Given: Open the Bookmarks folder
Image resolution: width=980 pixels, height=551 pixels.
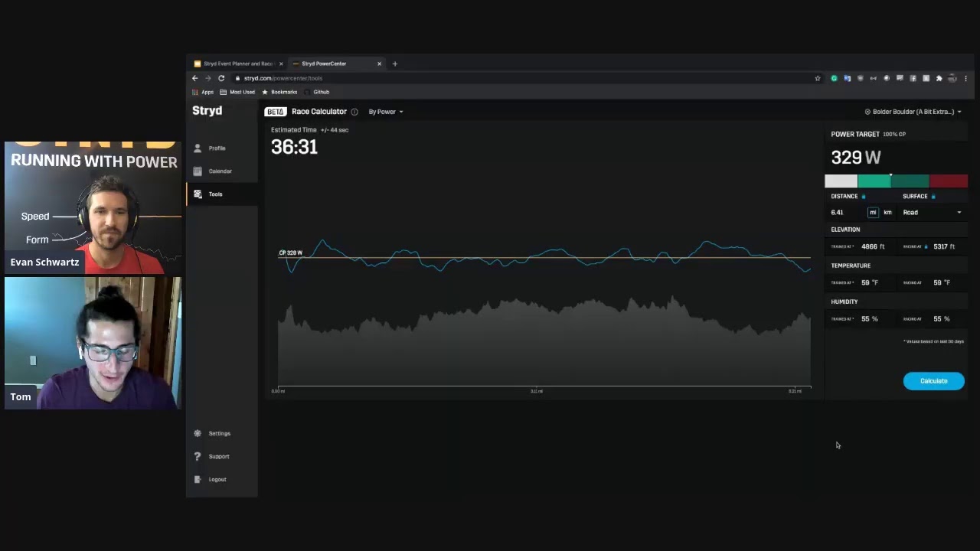Looking at the screenshot, I should [279, 92].
